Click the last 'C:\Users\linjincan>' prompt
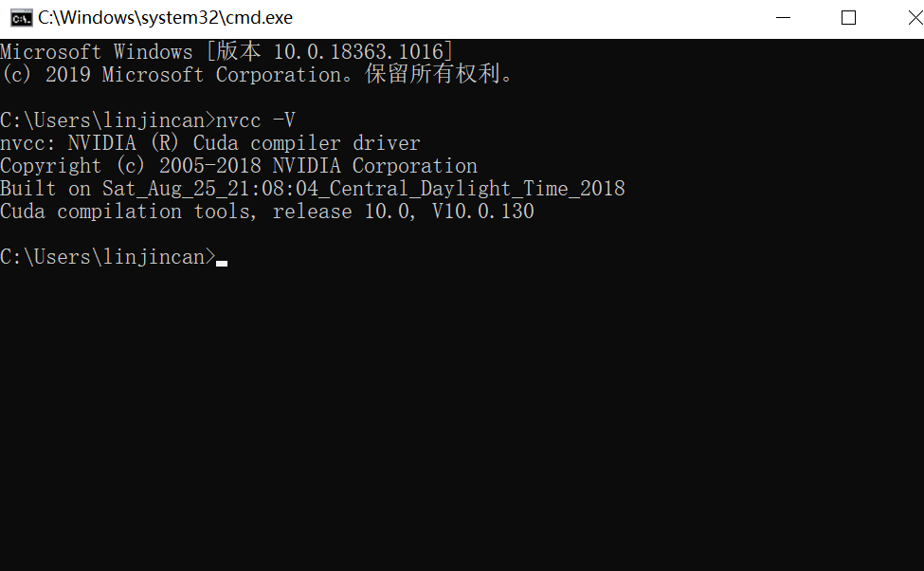The height and width of the screenshot is (571, 924). (x=108, y=257)
